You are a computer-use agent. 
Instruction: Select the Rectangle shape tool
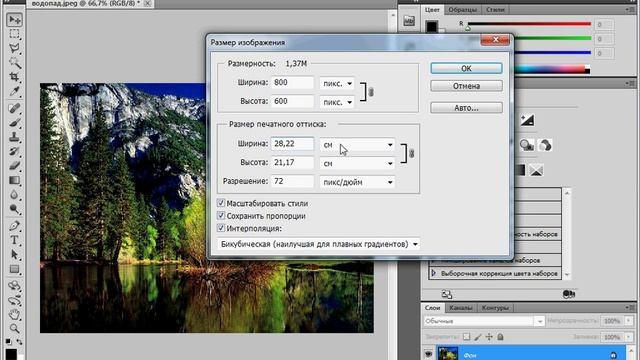click(x=14, y=269)
